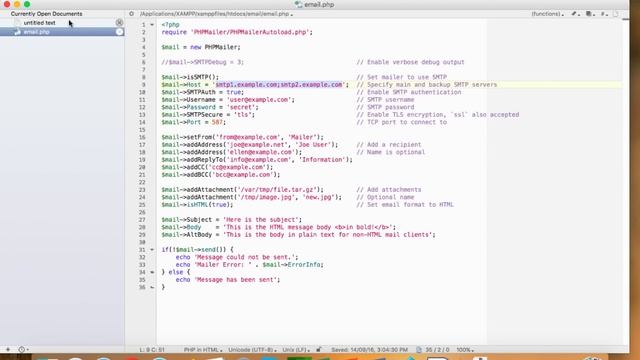This screenshot has width=640, height=360.
Task: Open the recent documents clock menu
Action: [x=23, y=350]
